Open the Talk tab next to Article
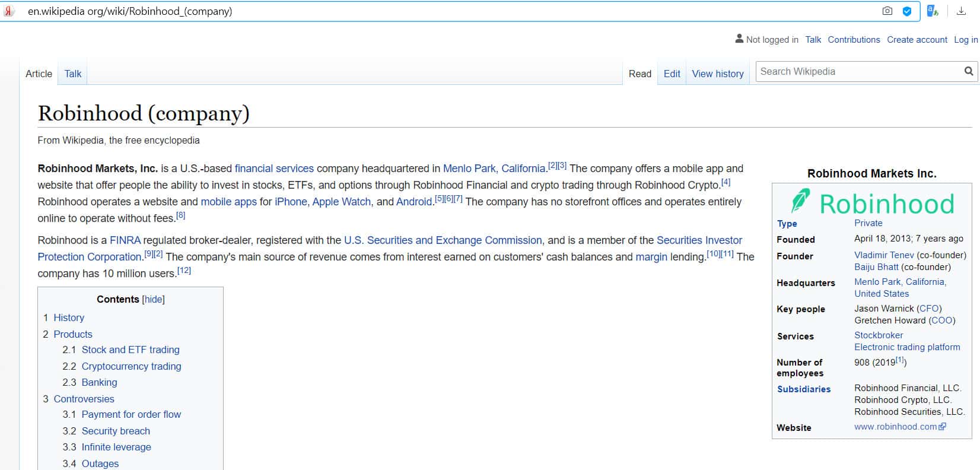Image resolution: width=980 pixels, height=470 pixels. click(73, 74)
